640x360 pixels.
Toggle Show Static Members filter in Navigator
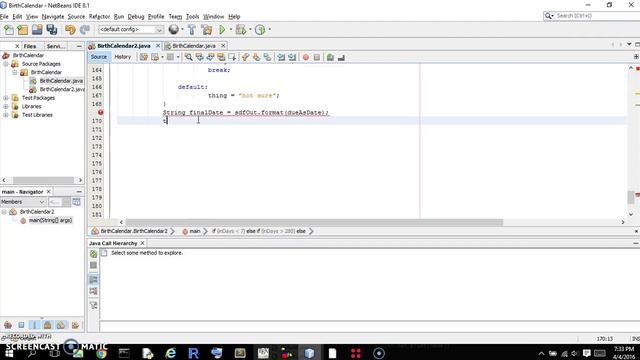[x=34, y=325]
